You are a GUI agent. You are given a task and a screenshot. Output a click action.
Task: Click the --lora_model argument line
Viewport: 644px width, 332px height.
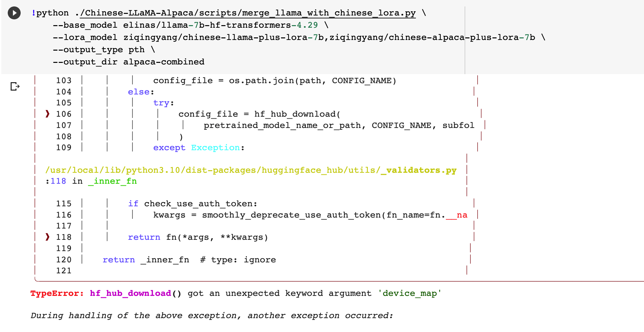299,37
